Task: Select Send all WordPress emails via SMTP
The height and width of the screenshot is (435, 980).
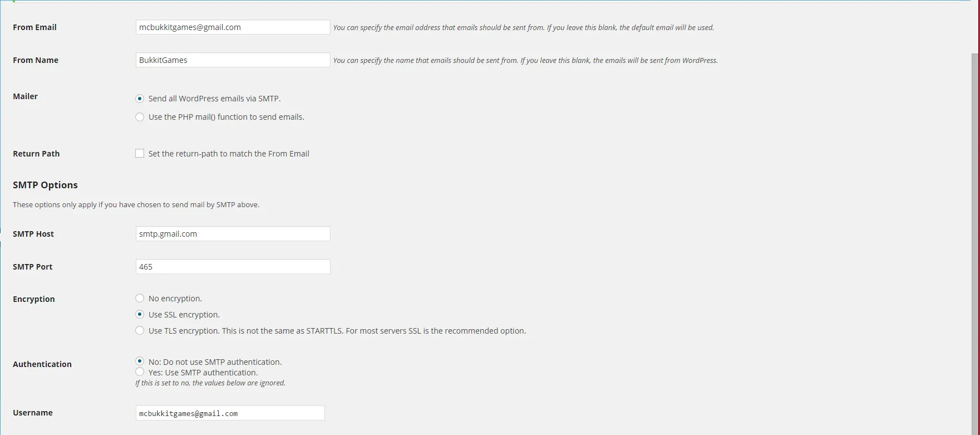Action: tap(140, 99)
